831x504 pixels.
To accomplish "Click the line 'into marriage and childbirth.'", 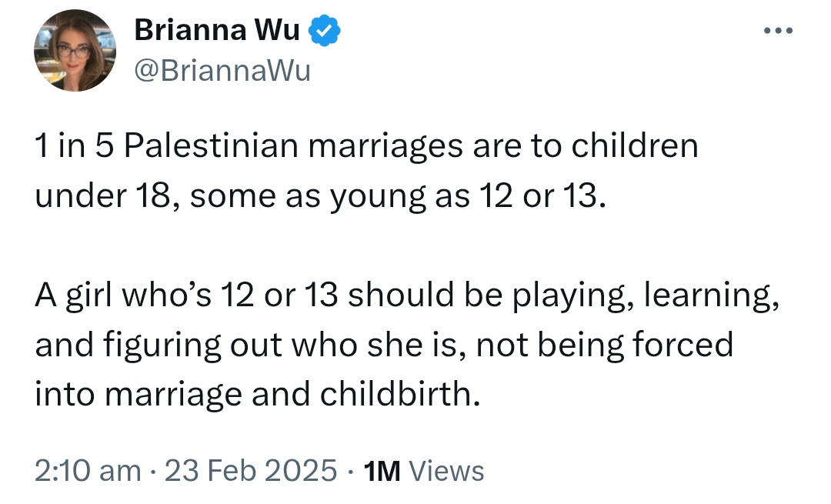I will [x=258, y=395].
